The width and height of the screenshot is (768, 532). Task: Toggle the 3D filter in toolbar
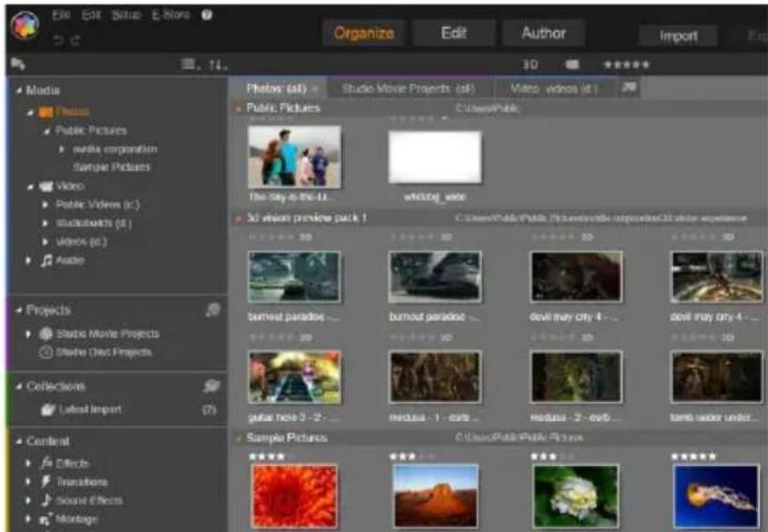(530, 65)
